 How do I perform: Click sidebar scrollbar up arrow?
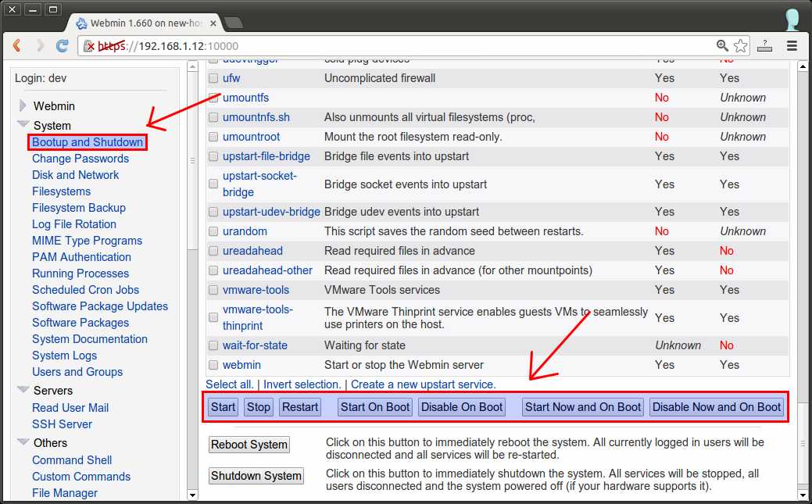192,66
